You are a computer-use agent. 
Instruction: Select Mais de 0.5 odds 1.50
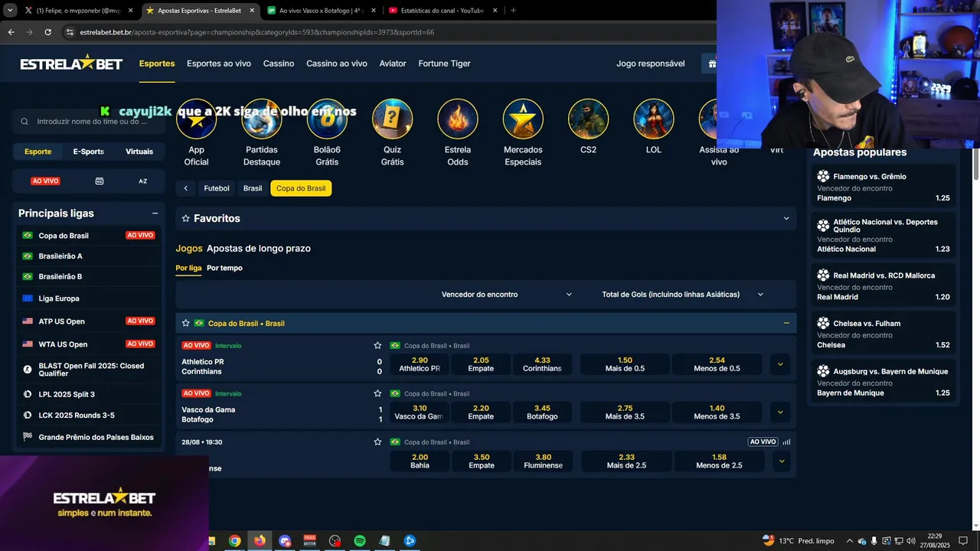coord(625,364)
